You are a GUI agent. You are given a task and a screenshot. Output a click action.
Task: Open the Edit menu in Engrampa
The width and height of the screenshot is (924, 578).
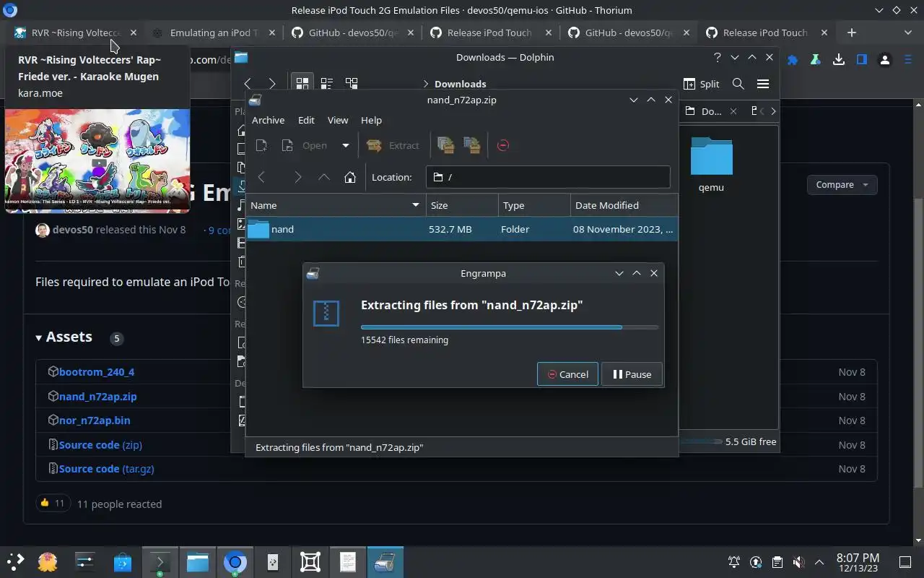click(x=306, y=120)
